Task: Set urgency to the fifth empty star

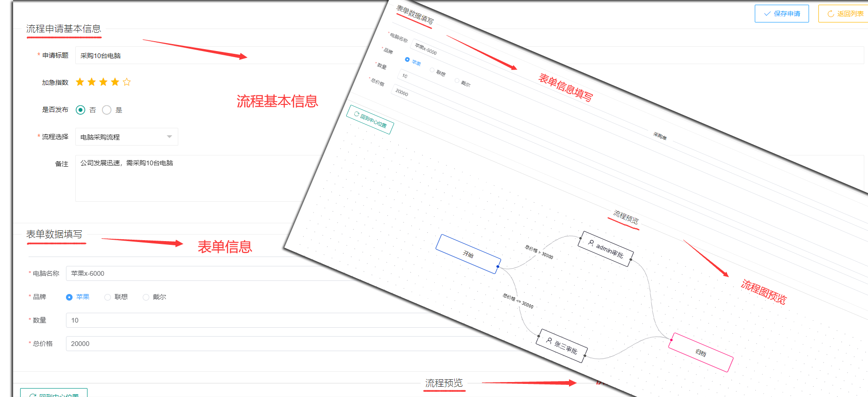Action: pos(127,82)
